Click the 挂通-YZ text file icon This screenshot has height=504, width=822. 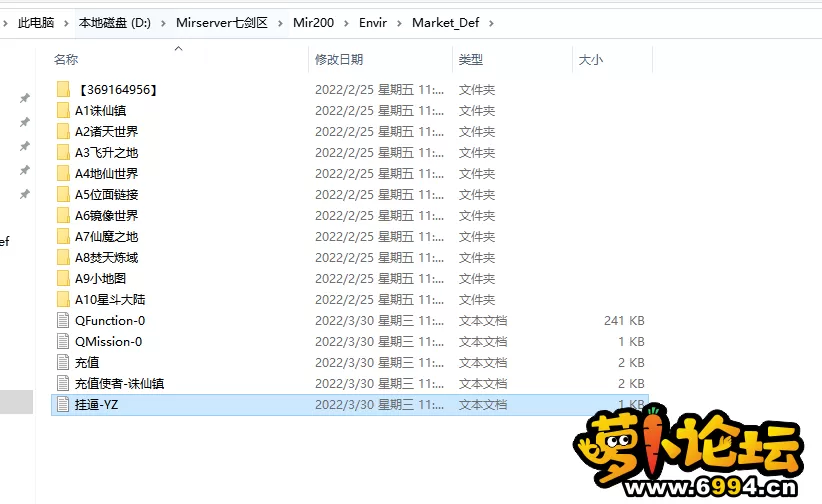(63, 404)
